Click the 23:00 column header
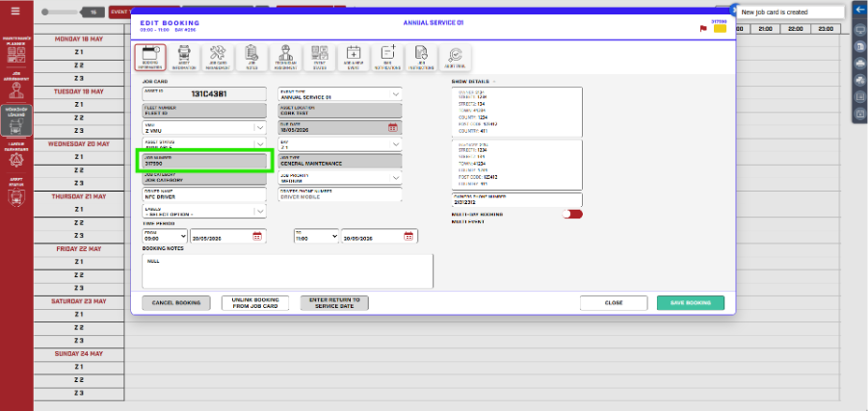Image resolution: width=868 pixels, height=411 pixels. click(826, 28)
